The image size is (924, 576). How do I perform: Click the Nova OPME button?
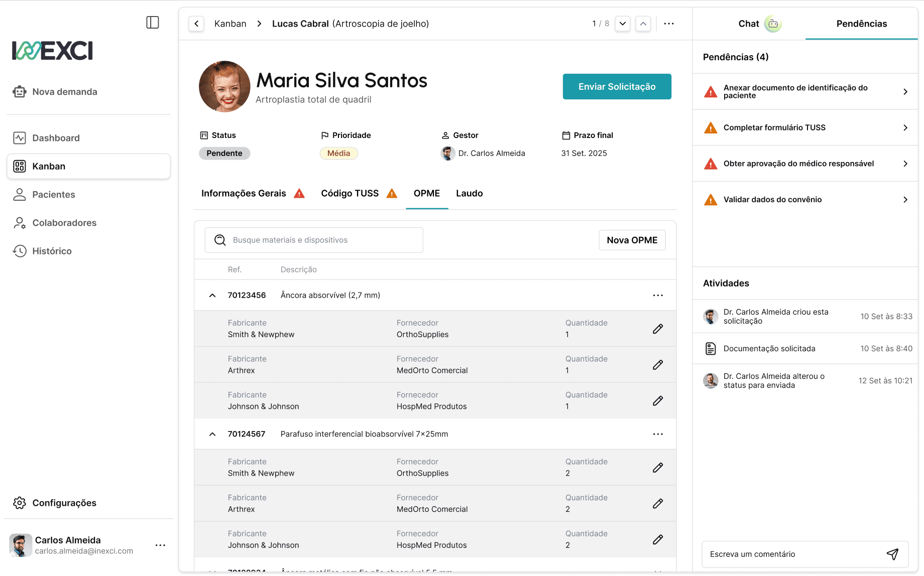pyautogui.click(x=632, y=240)
